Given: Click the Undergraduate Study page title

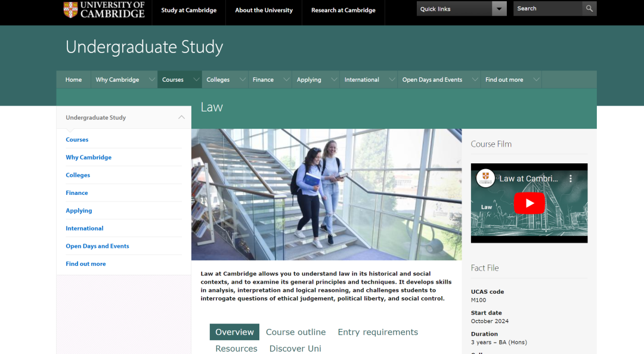Looking at the screenshot, I should coord(144,47).
